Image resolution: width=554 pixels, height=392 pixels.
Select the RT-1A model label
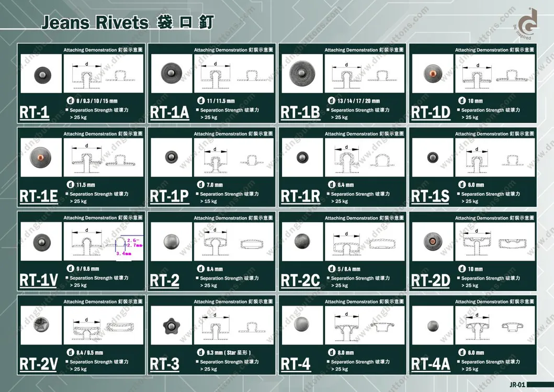click(169, 113)
